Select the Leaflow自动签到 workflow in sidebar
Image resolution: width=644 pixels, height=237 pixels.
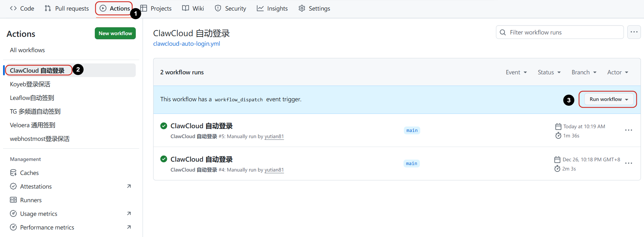click(32, 98)
